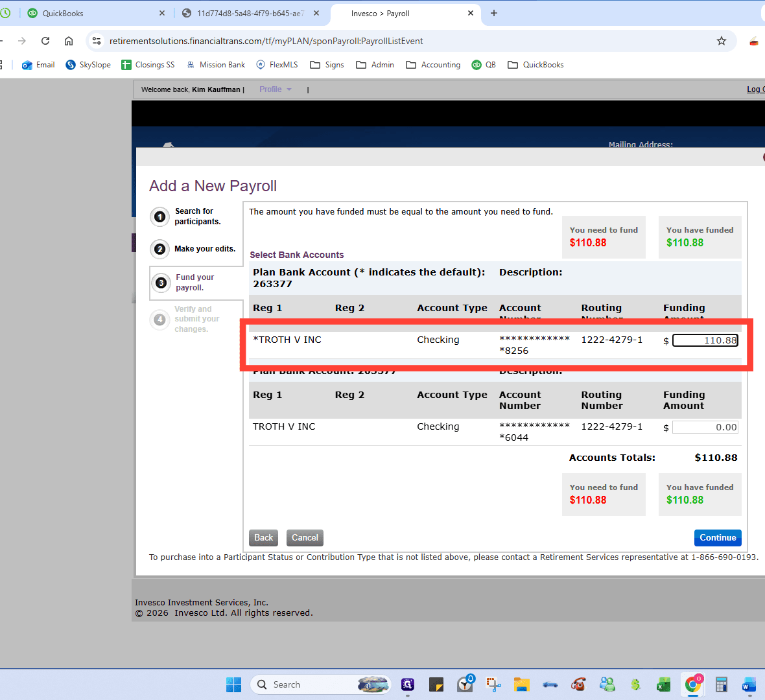Open the red telephone app in taskbar

pyautogui.click(x=579, y=684)
